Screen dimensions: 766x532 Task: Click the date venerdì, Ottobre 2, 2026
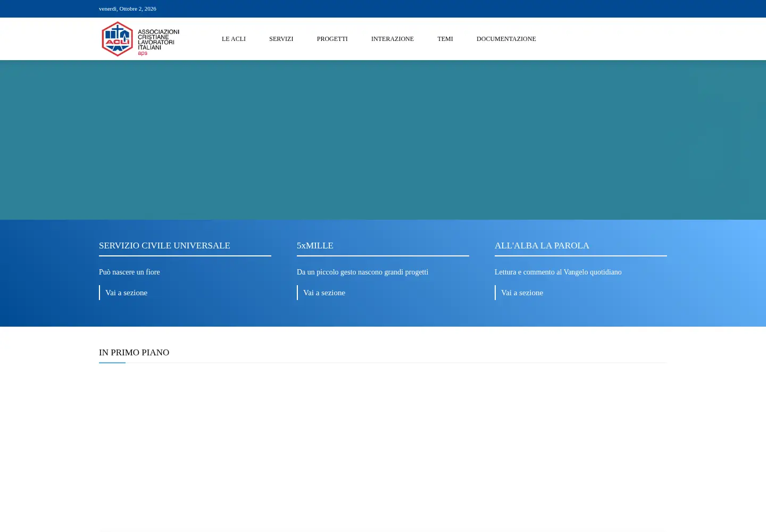tap(128, 9)
